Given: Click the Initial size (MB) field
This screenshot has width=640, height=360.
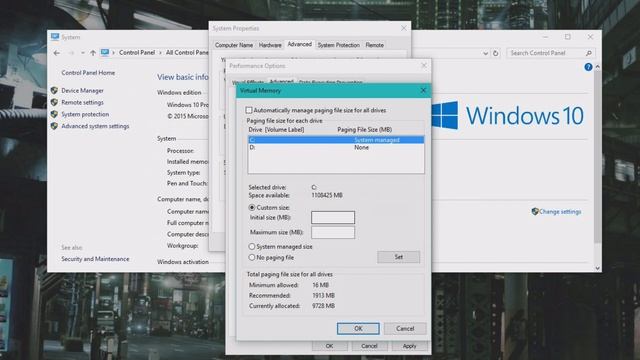Looking at the screenshot, I should coord(333,217).
